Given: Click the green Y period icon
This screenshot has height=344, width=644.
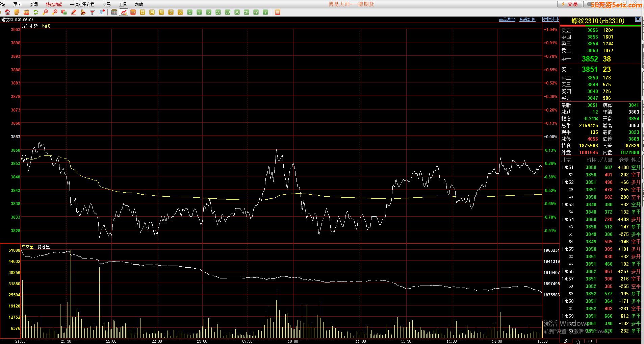Looking at the screenshot, I should pos(265,12).
